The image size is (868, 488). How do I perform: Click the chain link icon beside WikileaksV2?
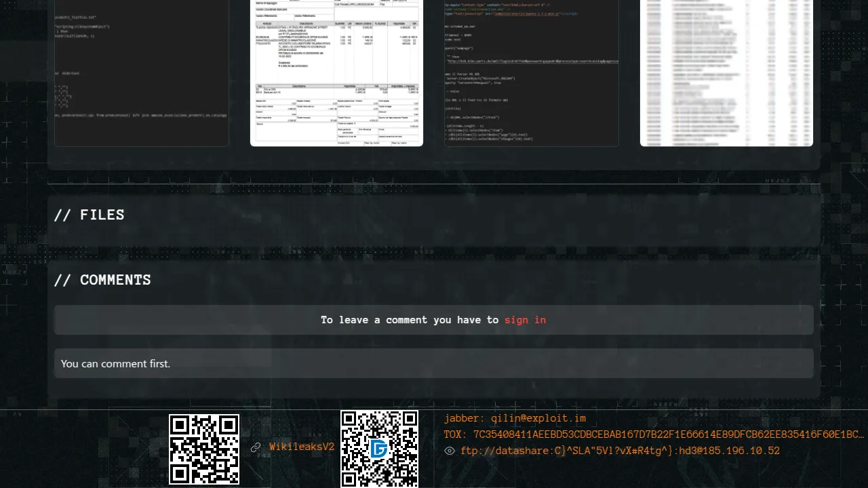pyautogui.click(x=256, y=447)
